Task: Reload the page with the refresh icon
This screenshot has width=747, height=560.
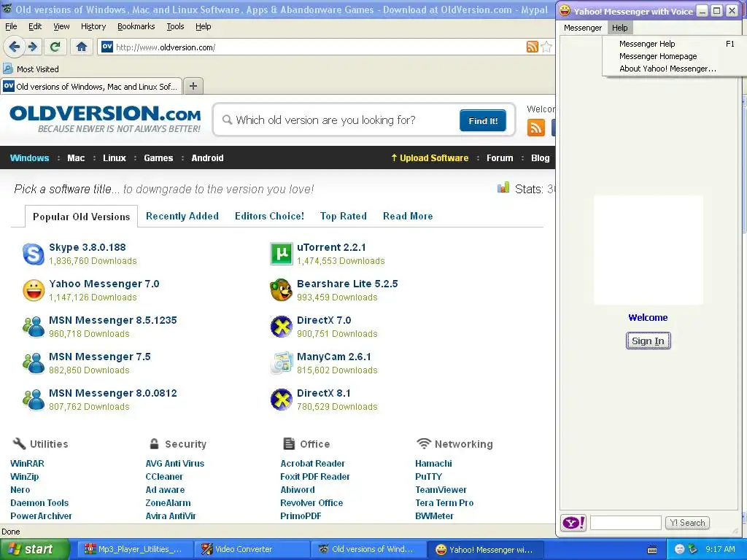Action: click(55, 47)
